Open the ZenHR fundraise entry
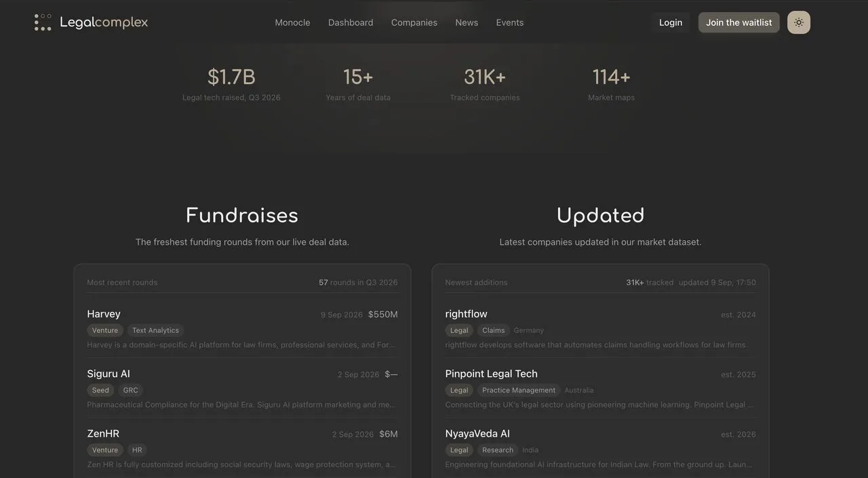This screenshot has height=478, width=868. (x=242, y=448)
